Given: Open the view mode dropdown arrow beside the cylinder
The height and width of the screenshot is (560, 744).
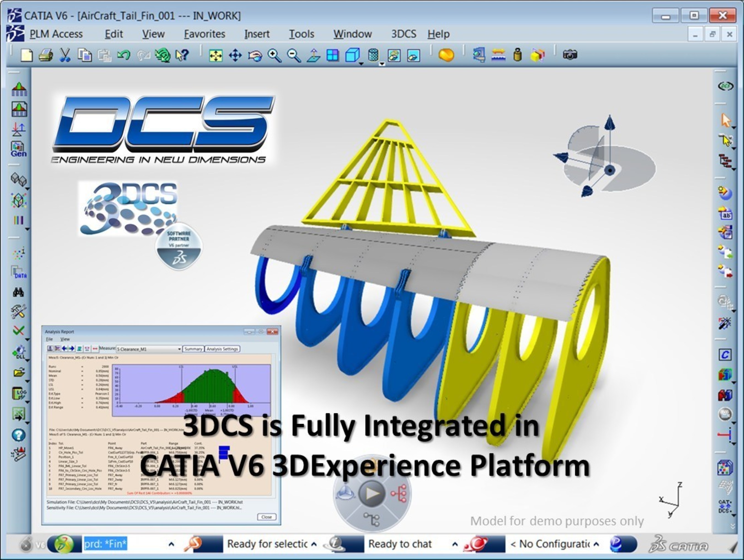Looking at the screenshot, I should tap(382, 64).
